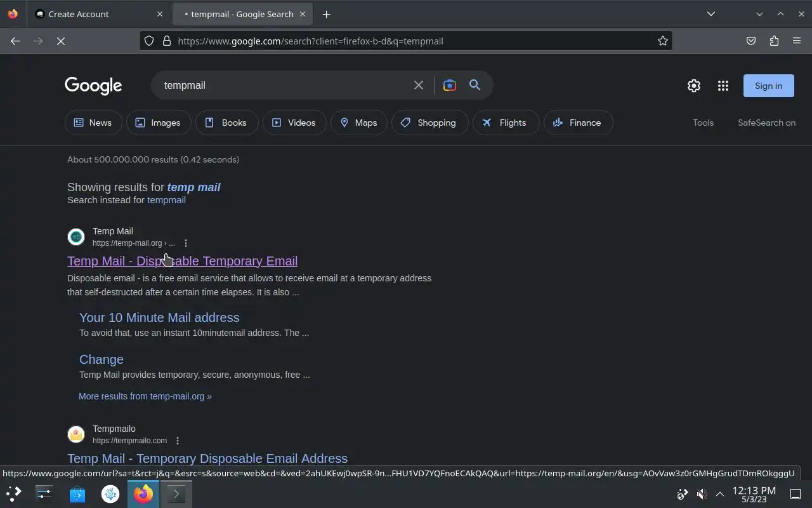Open the Konsole terminal from taskbar

point(176,493)
